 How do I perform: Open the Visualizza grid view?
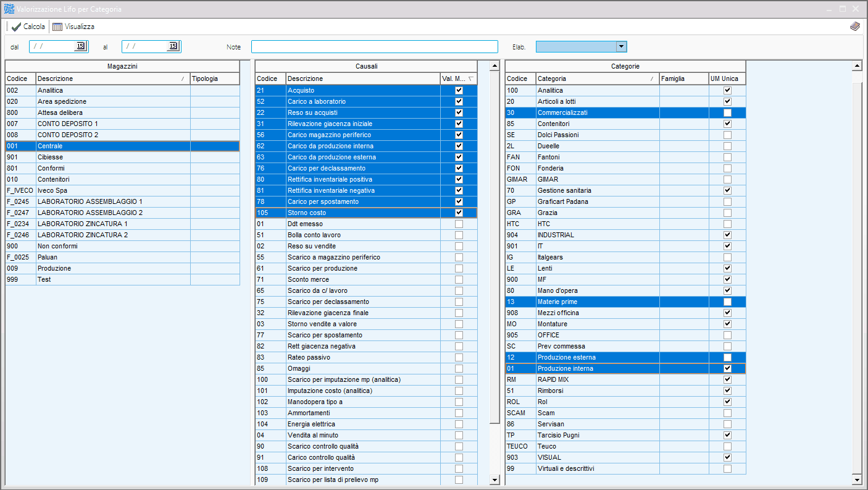click(73, 27)
